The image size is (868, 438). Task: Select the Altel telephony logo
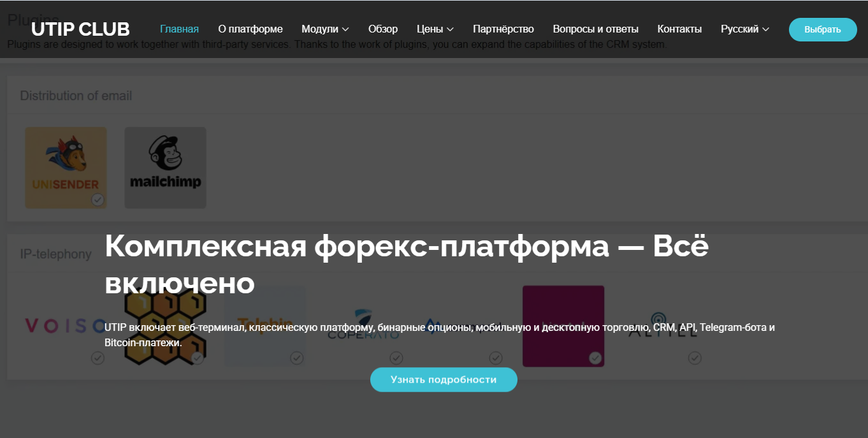point(663,325)
